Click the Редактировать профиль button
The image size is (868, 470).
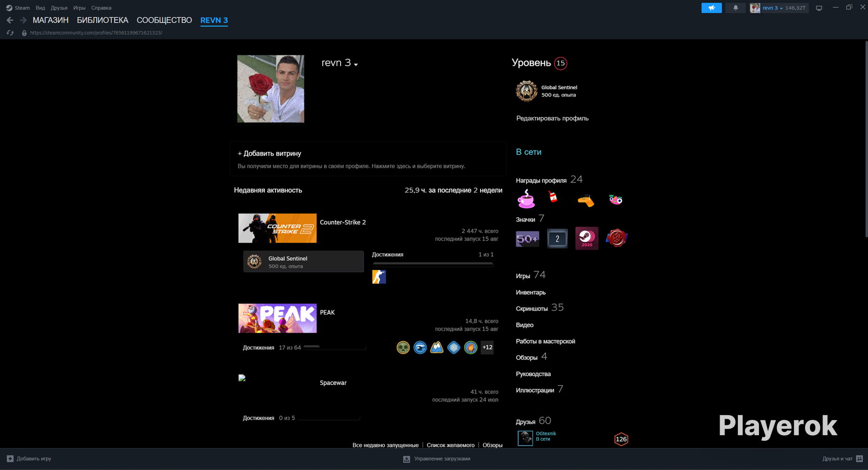click(552, 118)
